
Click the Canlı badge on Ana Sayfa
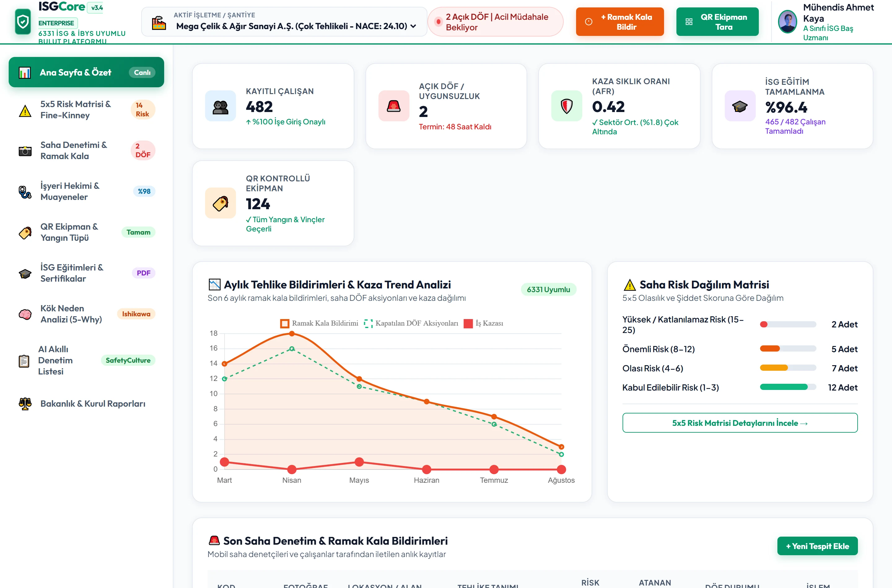point(142,73)
